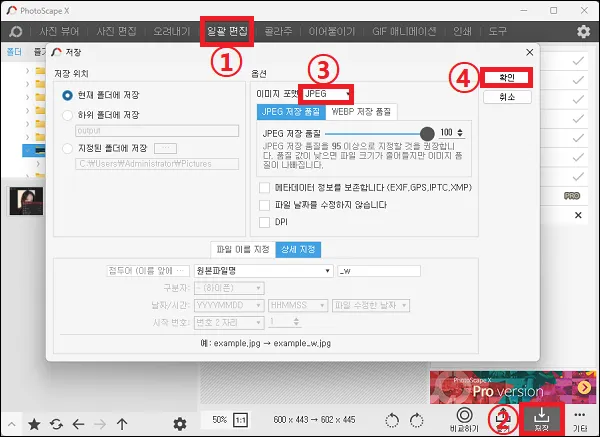
Task: Open the 파일 수정한 날짜 dropdown
Action: point(371,305)
